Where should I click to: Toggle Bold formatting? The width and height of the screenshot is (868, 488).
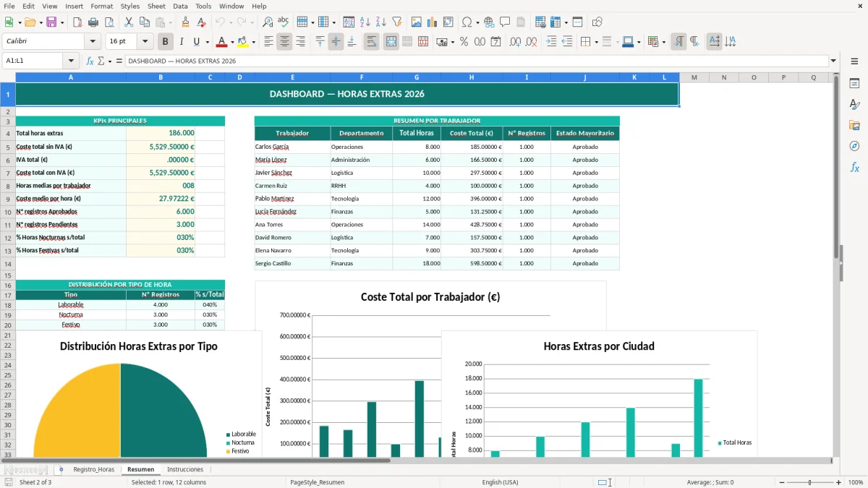(x=166, y=42)
